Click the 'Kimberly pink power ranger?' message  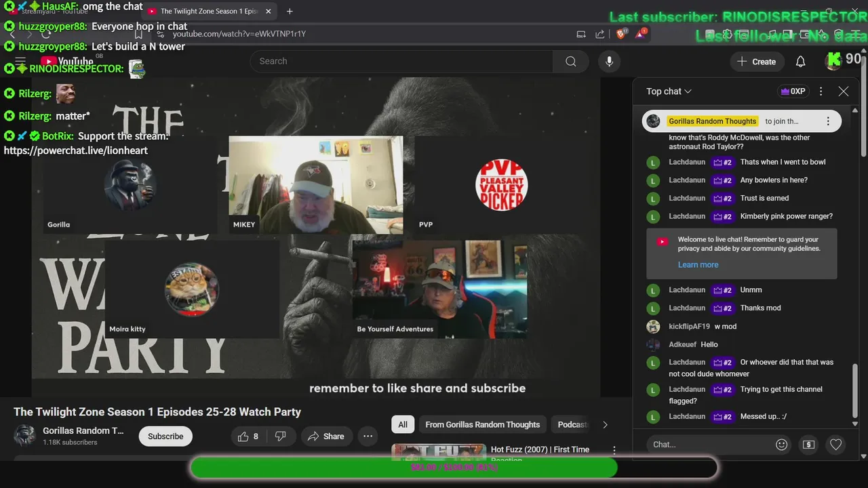pos(787,216)
